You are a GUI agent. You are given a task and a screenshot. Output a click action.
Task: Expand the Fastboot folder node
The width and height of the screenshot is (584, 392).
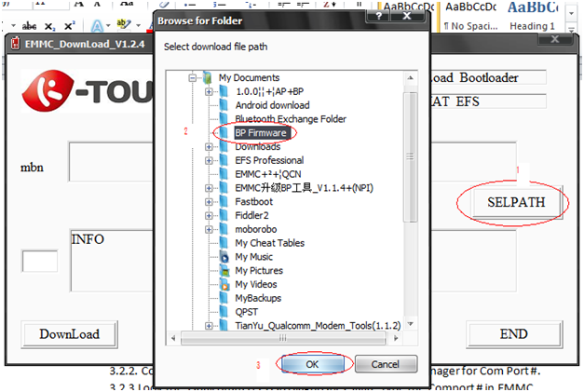click(x=209, y=202)
